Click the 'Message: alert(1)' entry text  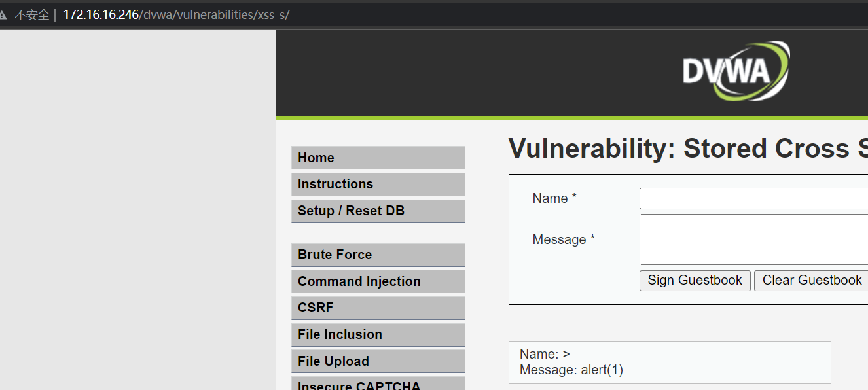click(571, 370)
